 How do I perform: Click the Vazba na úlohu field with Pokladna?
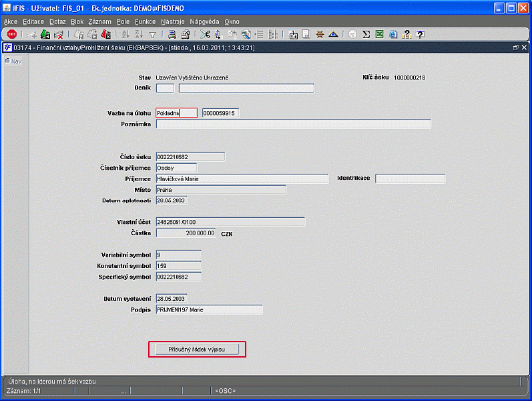tap(176, 113)
